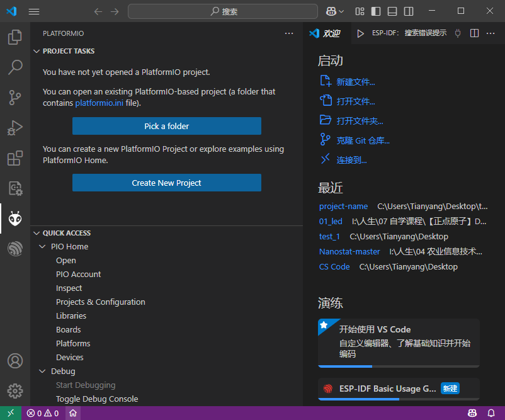The image size is (505, 420).
Task: Open the platformio.ini link
Action: [x=99, y=103]
